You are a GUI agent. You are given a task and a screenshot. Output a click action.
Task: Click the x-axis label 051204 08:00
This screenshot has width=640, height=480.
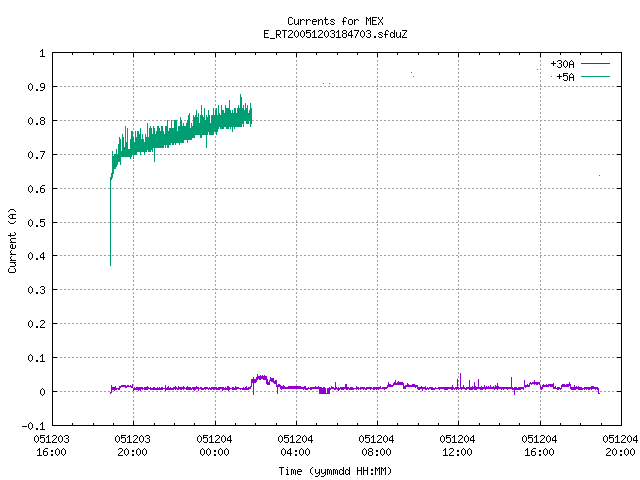(x=376, y=446)
